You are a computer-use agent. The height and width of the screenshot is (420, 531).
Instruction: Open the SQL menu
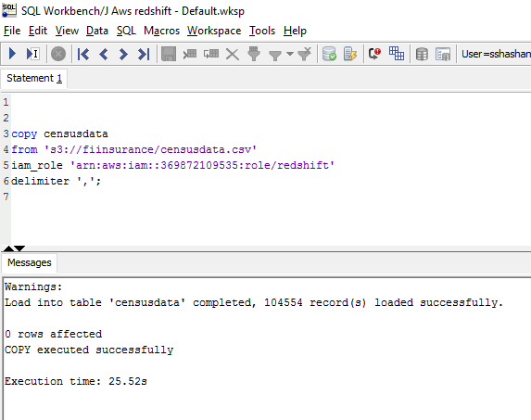(126, 31)
